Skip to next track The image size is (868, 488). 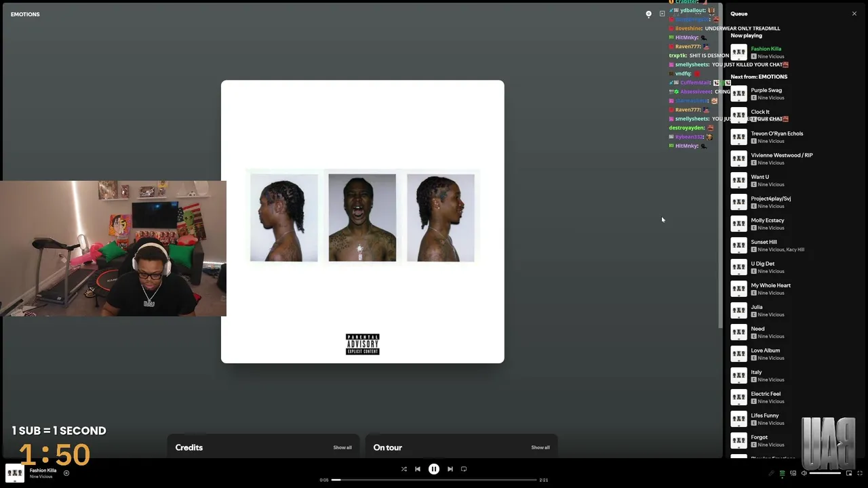[450, 469]
